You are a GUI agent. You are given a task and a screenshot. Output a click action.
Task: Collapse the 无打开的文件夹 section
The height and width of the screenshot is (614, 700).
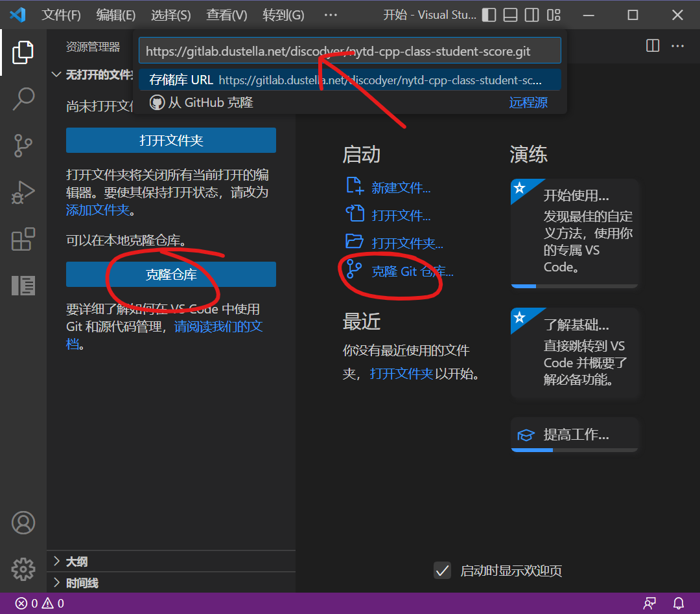[x=57, y=74]
